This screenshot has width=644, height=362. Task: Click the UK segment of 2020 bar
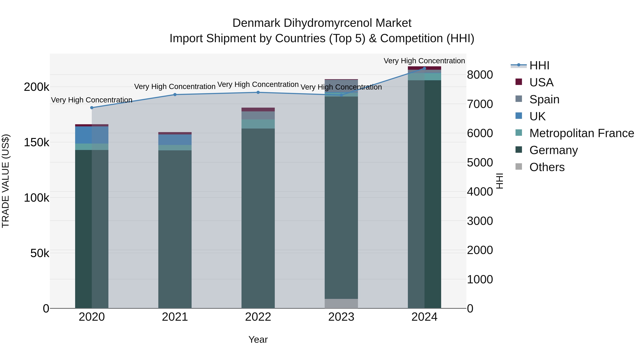pyautogui.click(x=92, y=135)
